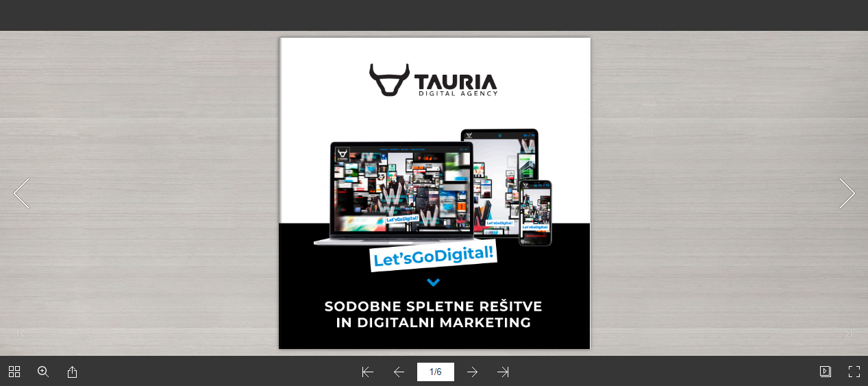Click the zoom in magnifier icon
Screen dimensions: 868x386
(x=43, y=372)
